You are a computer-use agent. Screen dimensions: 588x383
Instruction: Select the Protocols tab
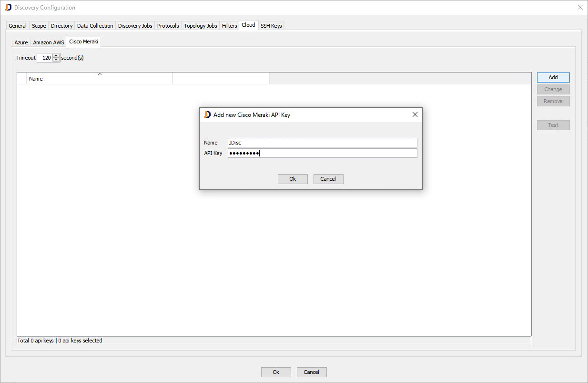(x=168, y=25)
